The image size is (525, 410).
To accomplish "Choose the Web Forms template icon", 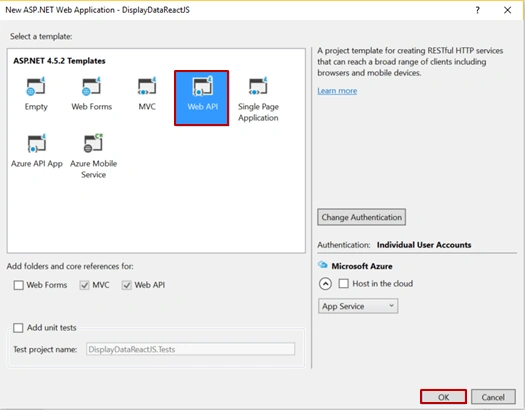I will (x=91, y=86).
